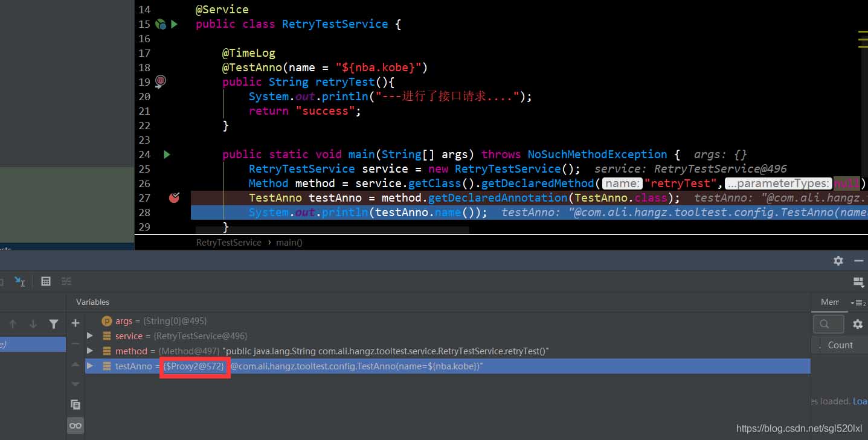Expand the testAnno variable node
The image size is (868, 440).
(90, 366)
